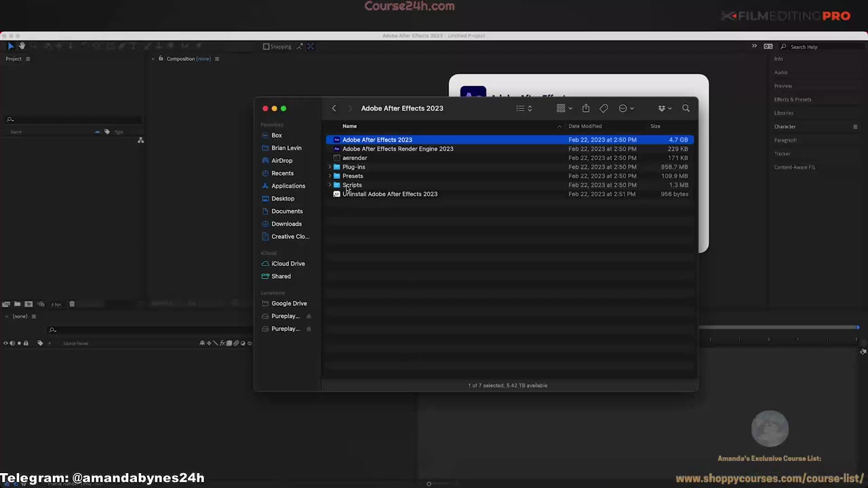The height and width of the screenshot is (488, 868).
Task: Open the Info panel tab
Action: [x=778, y=59]
